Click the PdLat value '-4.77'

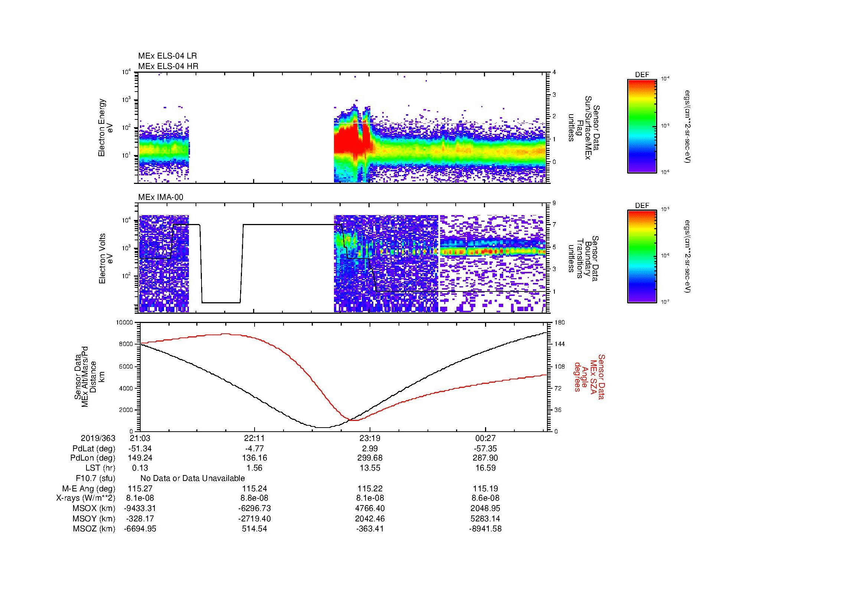[x=255, y=449]
